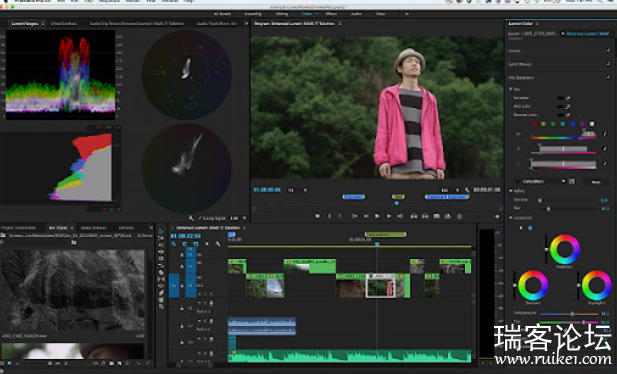Toggle the Curves section checkbox
This screenshot has height=374, width=617.
point(608,50)
